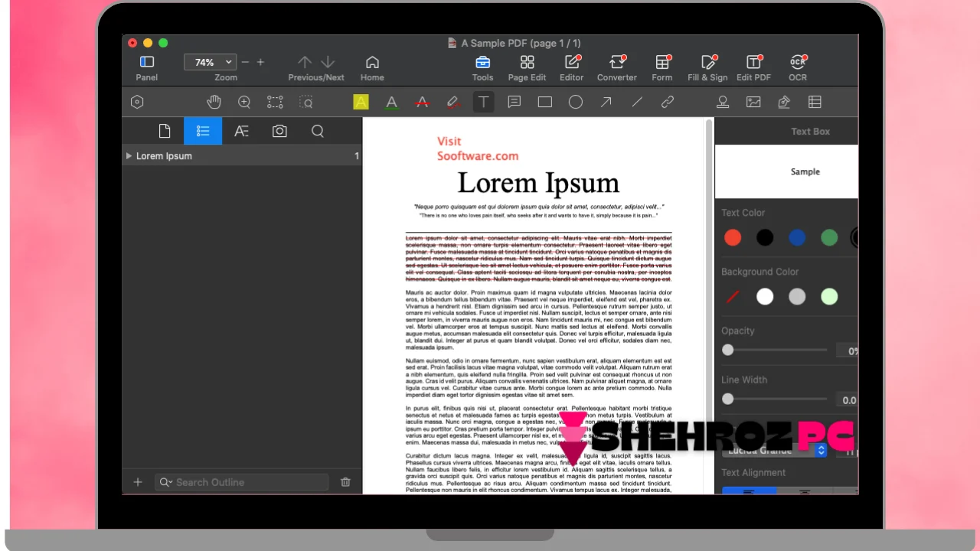Choose the green text color swatch
980x551 pixels.
pos(829,237)
